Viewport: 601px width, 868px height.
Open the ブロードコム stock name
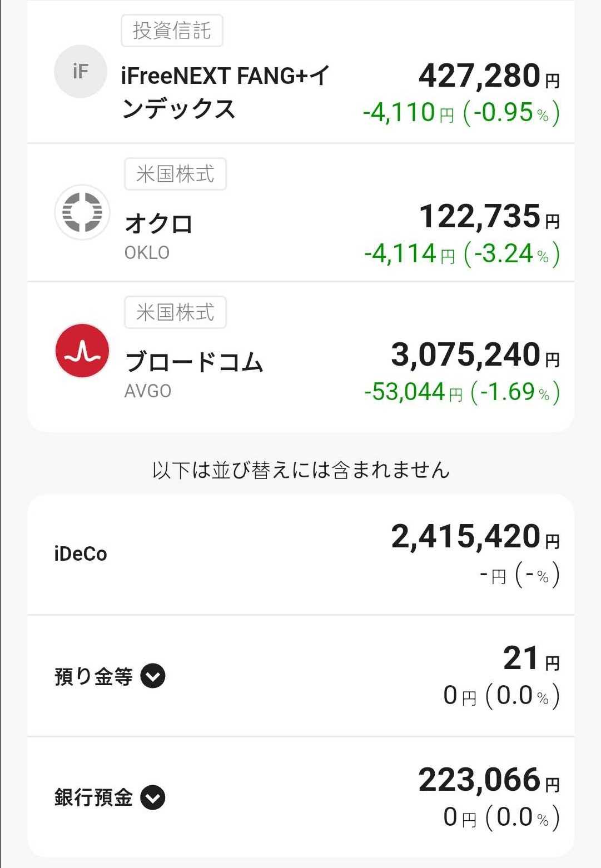point(194,362)
